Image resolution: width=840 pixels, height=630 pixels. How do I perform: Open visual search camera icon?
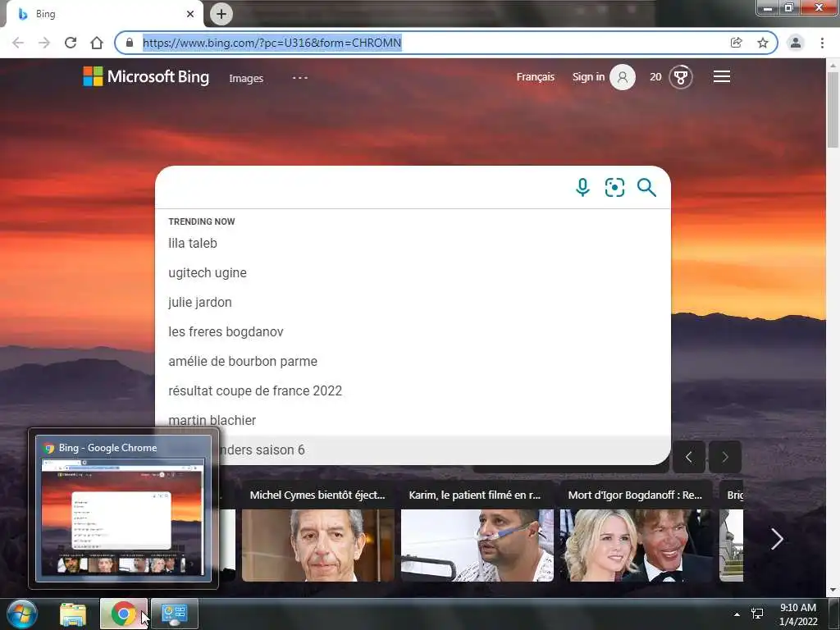[x=614, y=188]
